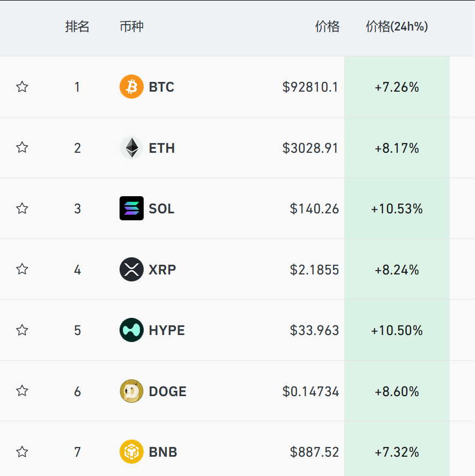Image resolution: width=475 pixels, height=476 pixels.
Task: Sort by the 价格 column header
Action: tap(327, 27)
